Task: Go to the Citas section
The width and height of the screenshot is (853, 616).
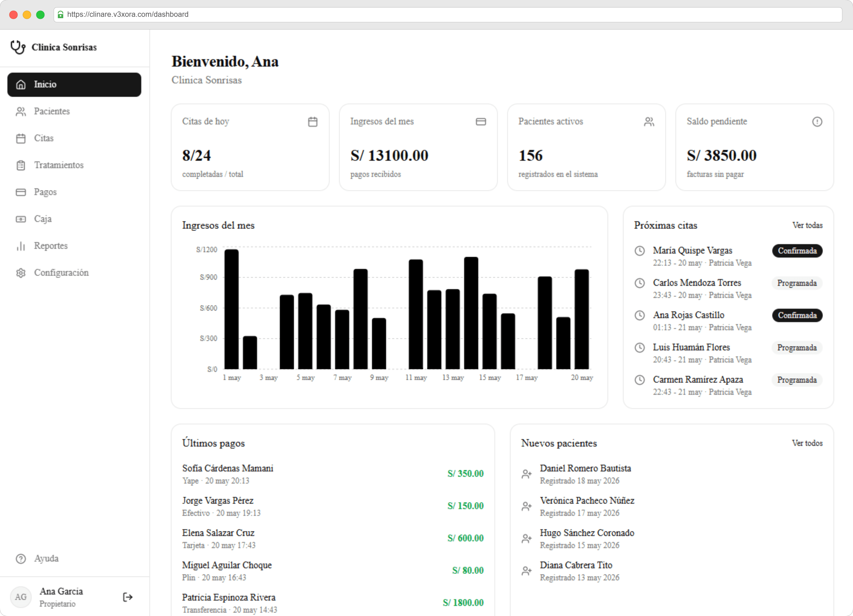Action: [74, 139]
